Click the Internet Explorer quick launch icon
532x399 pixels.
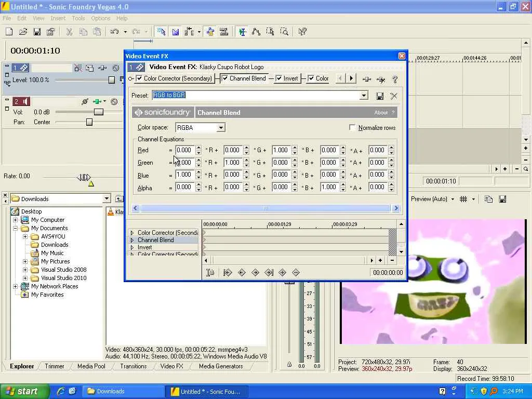click(x=60, y=391)
